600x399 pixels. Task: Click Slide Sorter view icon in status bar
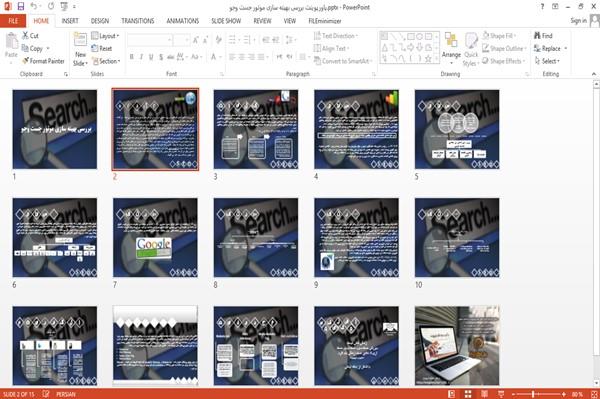(468, 394)
